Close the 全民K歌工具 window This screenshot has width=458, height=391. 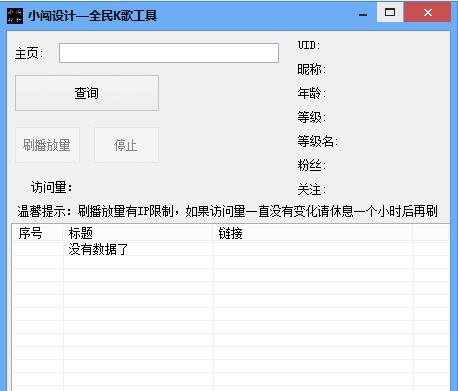(x=428, y=13)
